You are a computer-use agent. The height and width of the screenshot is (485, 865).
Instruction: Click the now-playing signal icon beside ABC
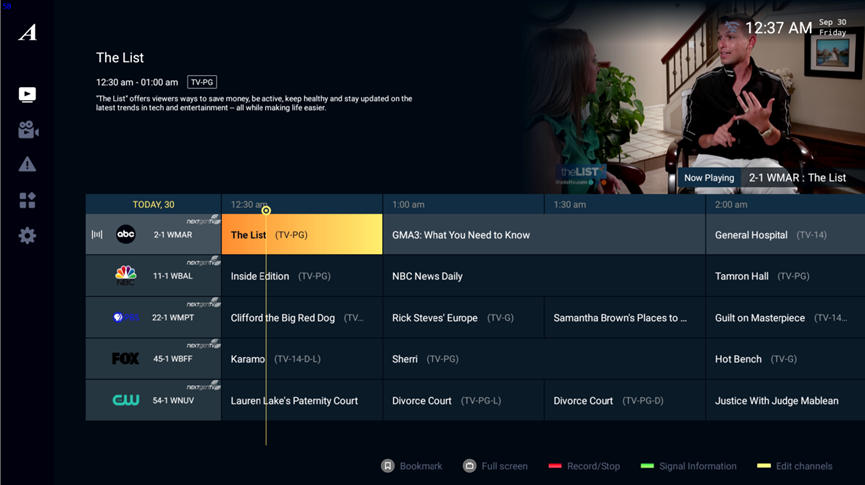tap(97, 234)
